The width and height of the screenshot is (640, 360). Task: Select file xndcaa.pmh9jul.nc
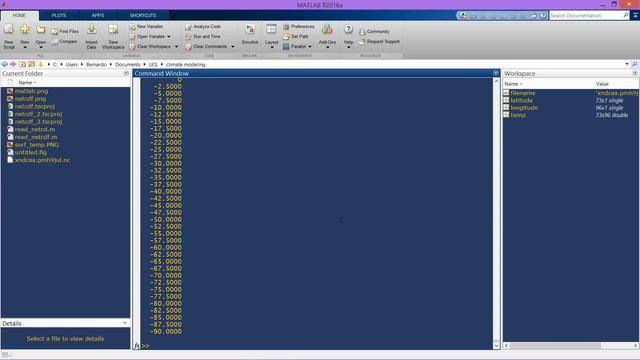[x=42, y=160]
